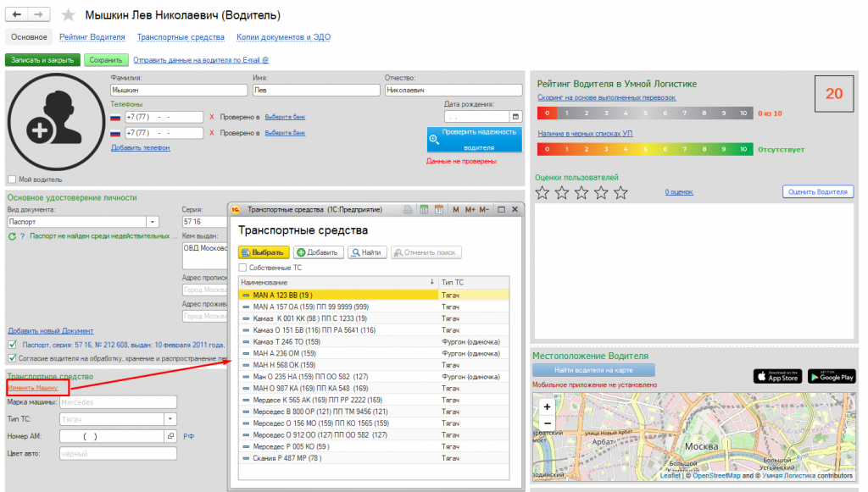Open calculator icon in Транспортные средства window
868x492 pixels.
tap(424, 210)
